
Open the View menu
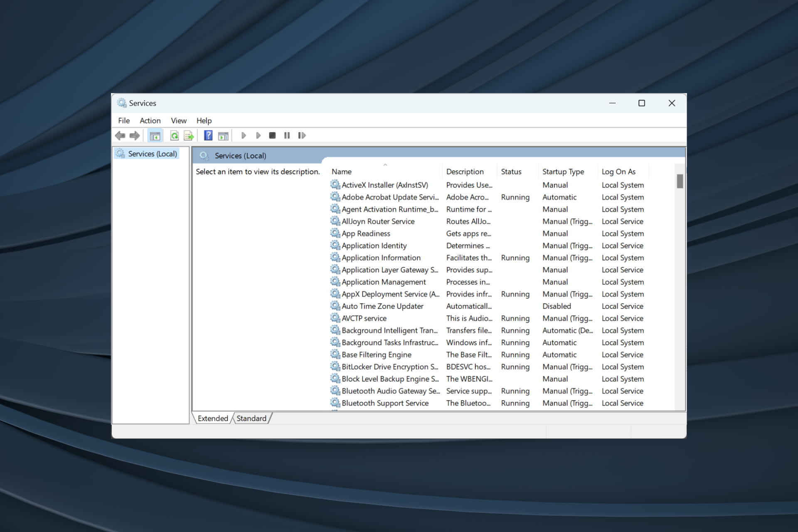coord(178,121)
